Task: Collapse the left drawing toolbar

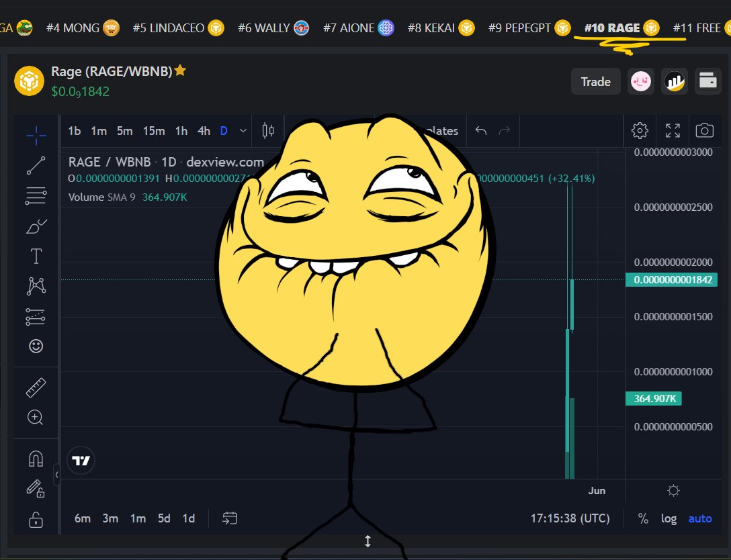Action: 57,475
